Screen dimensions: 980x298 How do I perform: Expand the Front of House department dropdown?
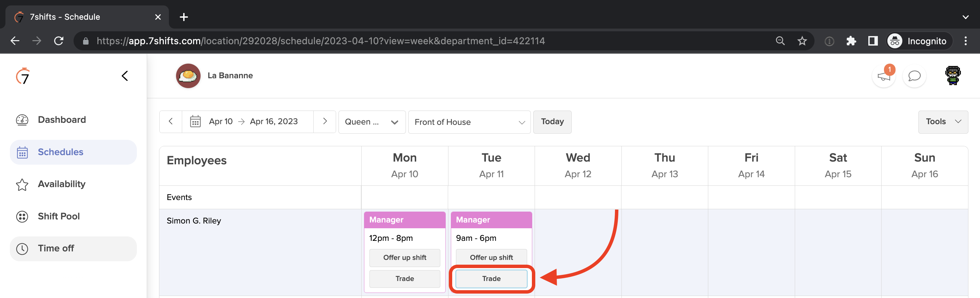click(469, 122)
